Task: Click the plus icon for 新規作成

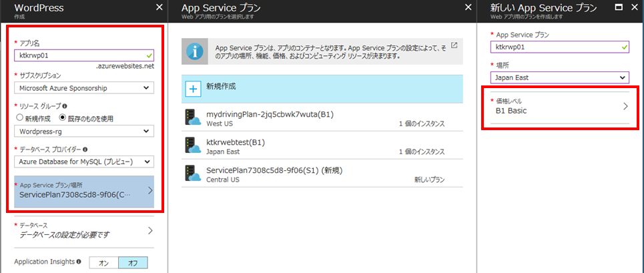Action: coord(194,89)
